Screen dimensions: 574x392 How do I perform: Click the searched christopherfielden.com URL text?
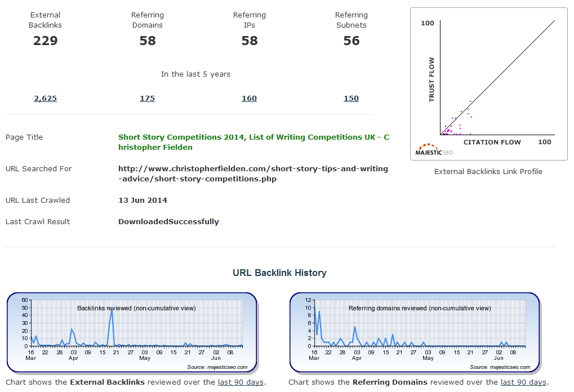[x=253, y=173]
